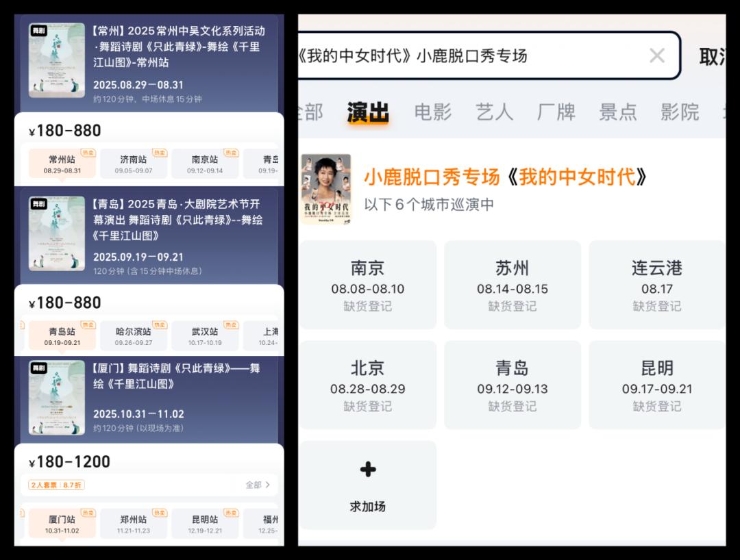
Task: Select 哈尔滨站 09.26-09.27 station chip
Action: [134, 336]
